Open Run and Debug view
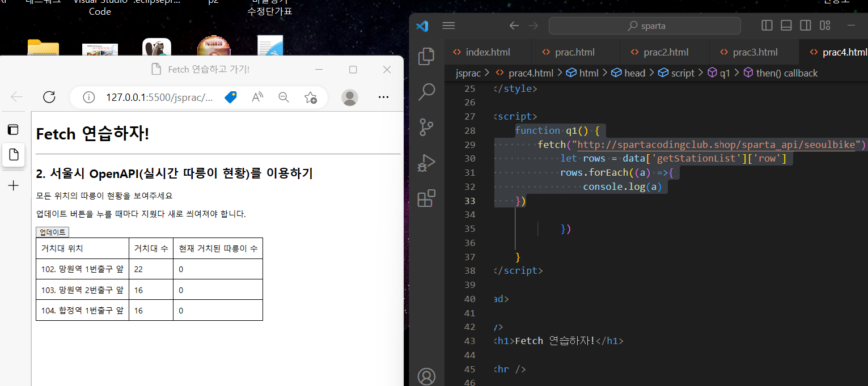868x386 pixels. pyautogui.click(x=426, y=163)
